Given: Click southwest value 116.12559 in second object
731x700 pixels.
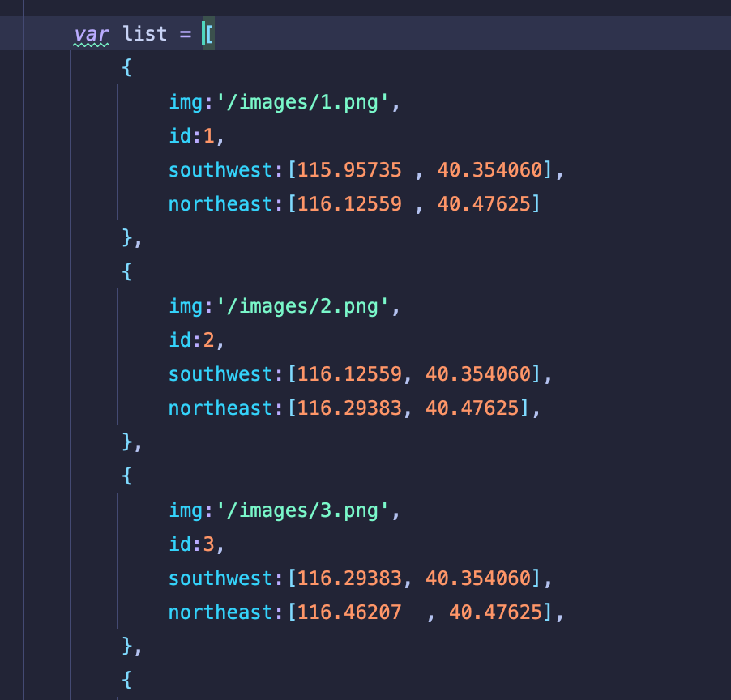Looking at the screenshot, I should [x=349, y=374].
